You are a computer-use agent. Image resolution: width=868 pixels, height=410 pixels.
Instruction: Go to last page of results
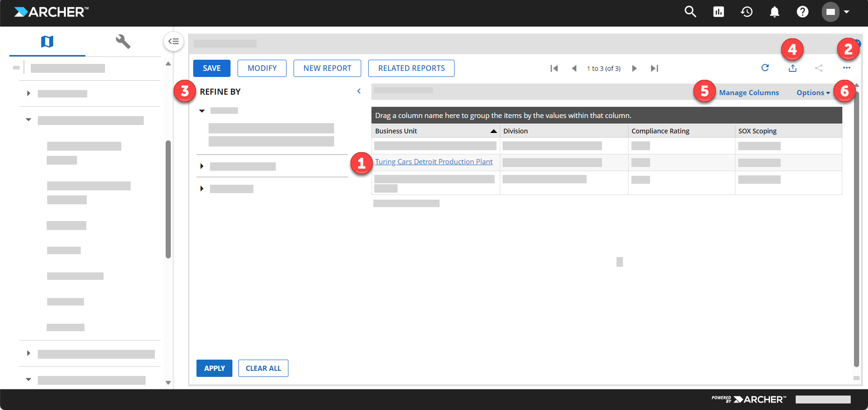pyautogui.click(x=654, y=68)
